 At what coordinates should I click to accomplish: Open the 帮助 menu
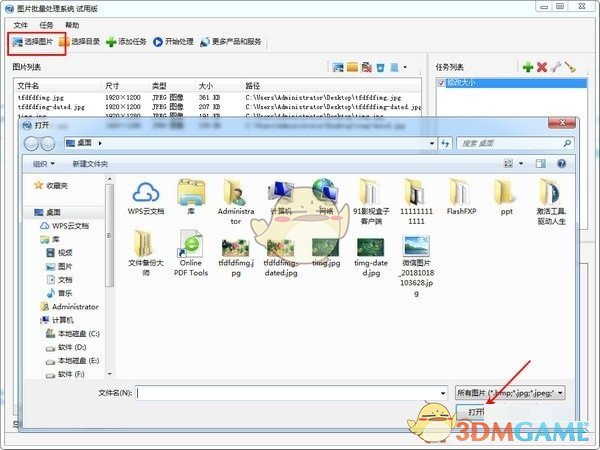[x=72, y=25]
